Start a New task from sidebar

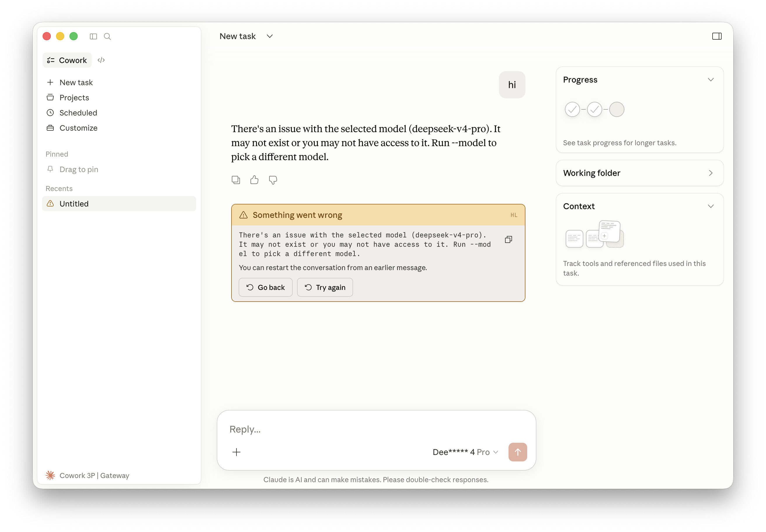coord(119,82)
